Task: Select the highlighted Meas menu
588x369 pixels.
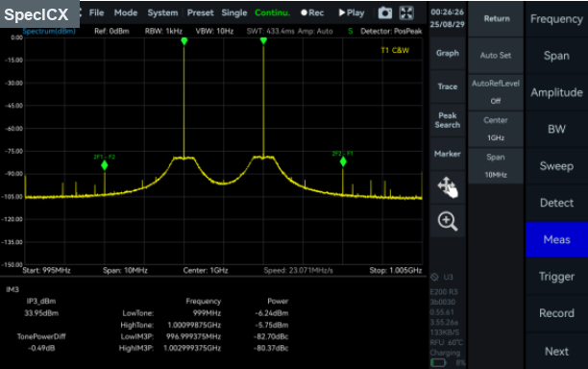Action: [x=556, y=239]
